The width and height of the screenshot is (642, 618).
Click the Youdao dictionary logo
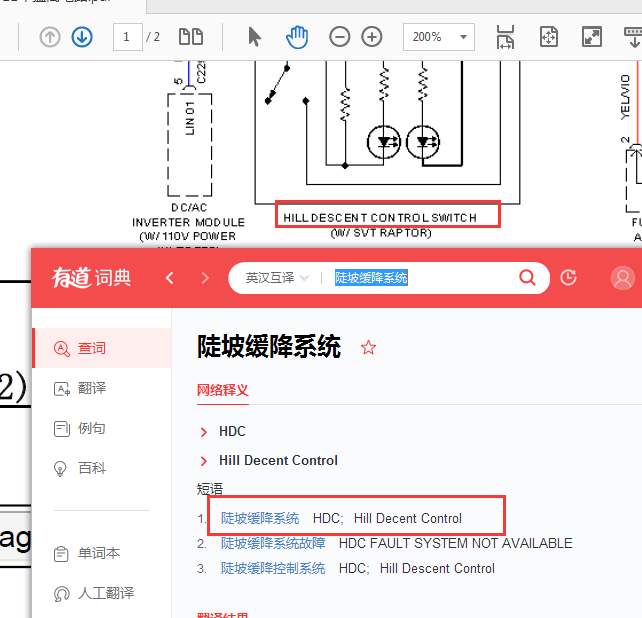pyautogui.click(x=91, y=278)
